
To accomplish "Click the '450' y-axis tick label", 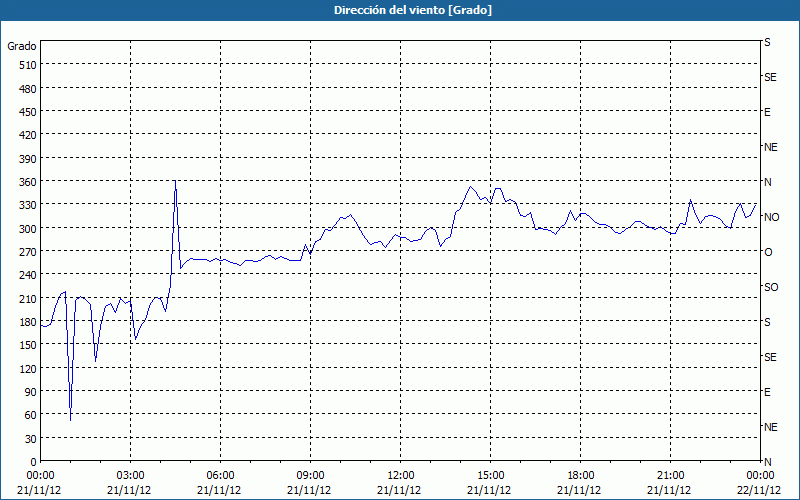I will (29, 112).
